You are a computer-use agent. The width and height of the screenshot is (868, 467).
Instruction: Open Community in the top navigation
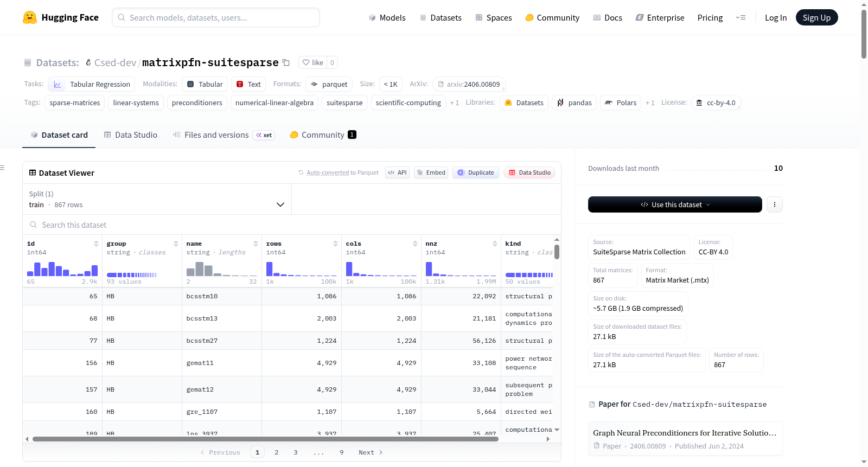pyautogui.click(x=552, y=17)
